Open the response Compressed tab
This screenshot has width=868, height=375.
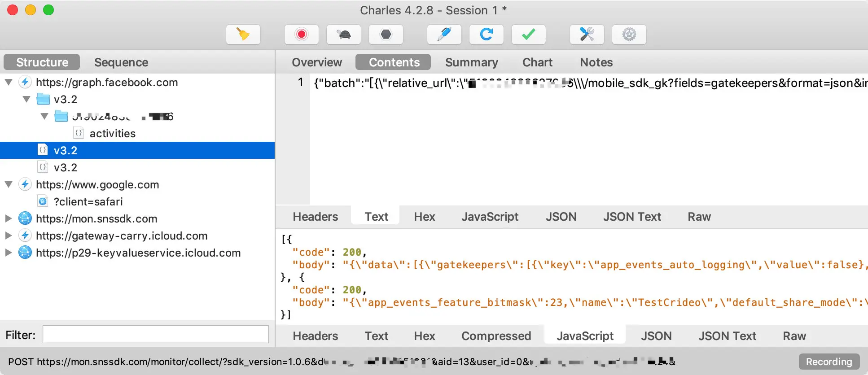click(496, 336)
